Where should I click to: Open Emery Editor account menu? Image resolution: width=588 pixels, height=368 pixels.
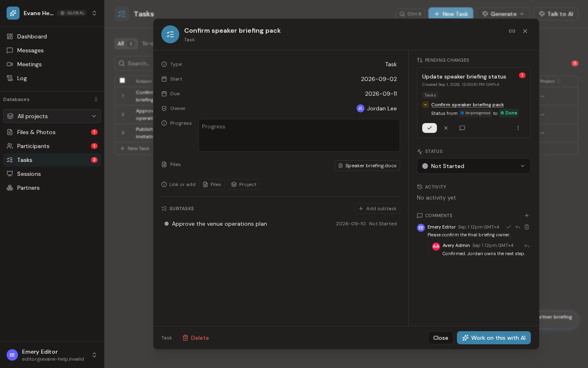(x=52, y=355)
